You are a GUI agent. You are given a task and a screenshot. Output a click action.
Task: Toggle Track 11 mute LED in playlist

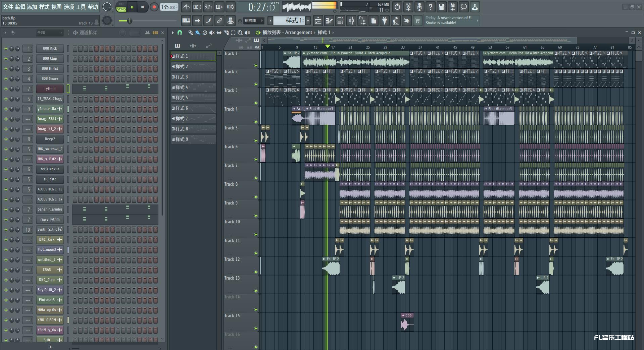tap(256, 253)
